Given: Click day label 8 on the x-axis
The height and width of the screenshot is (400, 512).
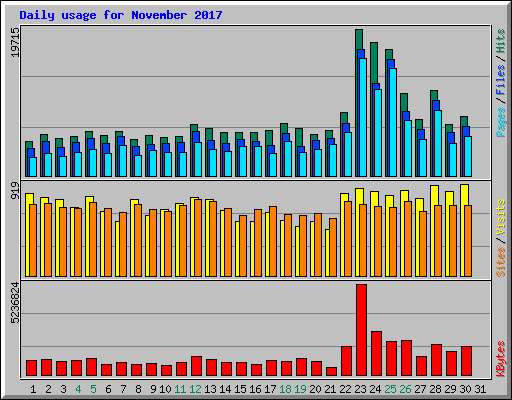Looking at the screenshot, I should (x=138, y=389).
